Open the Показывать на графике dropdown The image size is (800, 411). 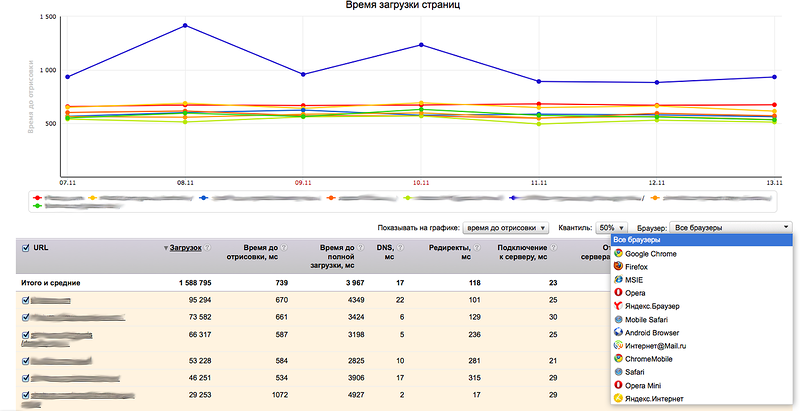(x=508, y=228)
